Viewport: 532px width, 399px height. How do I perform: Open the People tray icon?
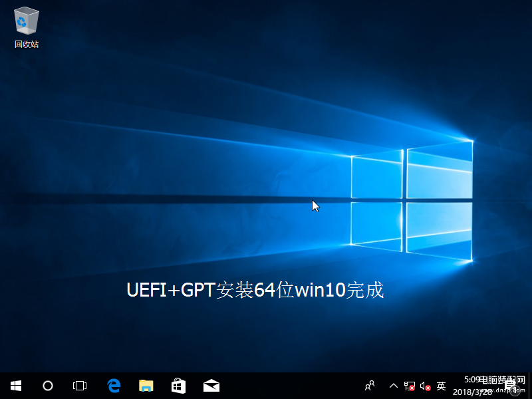coord(370,386)
